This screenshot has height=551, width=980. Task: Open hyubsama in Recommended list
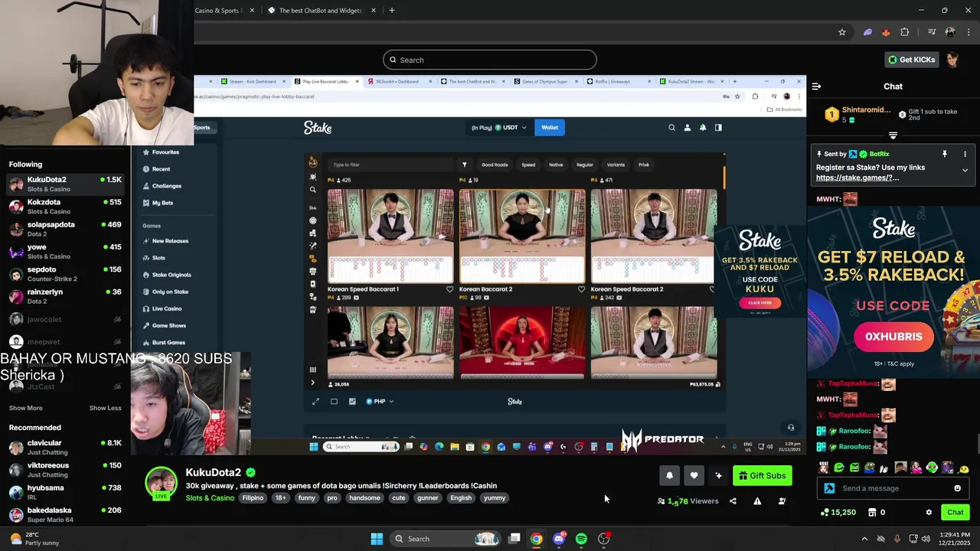click(65, 492)
